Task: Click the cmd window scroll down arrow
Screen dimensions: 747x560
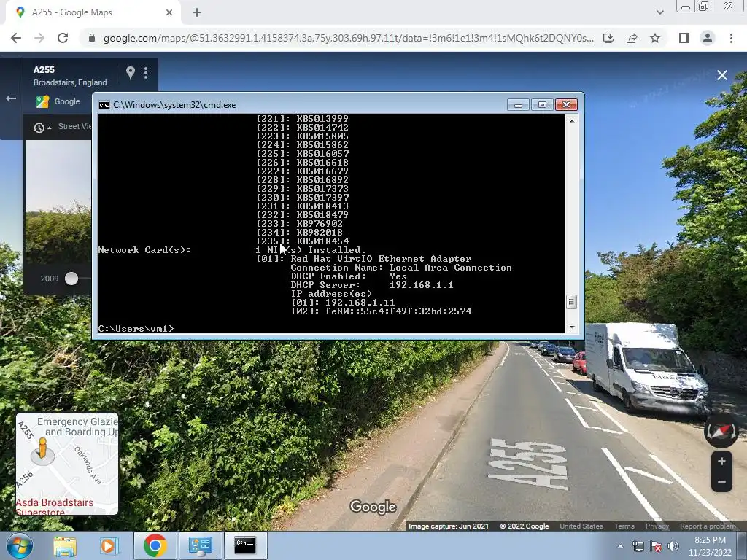Action: (572, 327)
